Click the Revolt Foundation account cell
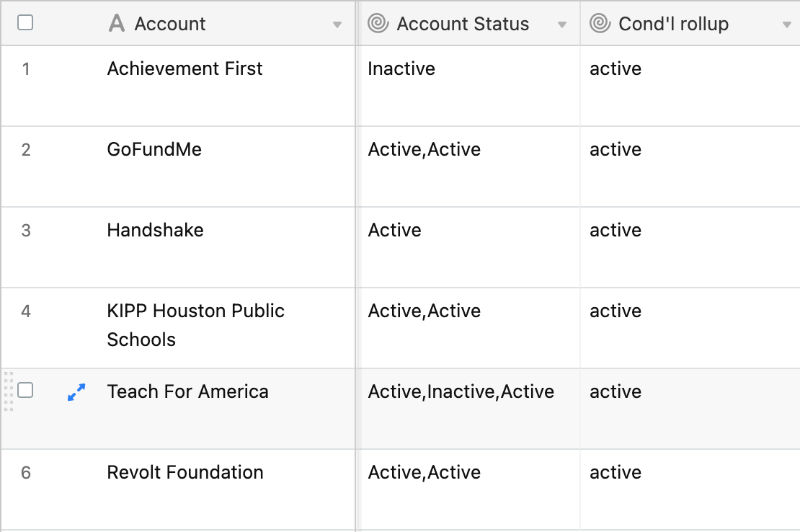 (x=185, y=472)
